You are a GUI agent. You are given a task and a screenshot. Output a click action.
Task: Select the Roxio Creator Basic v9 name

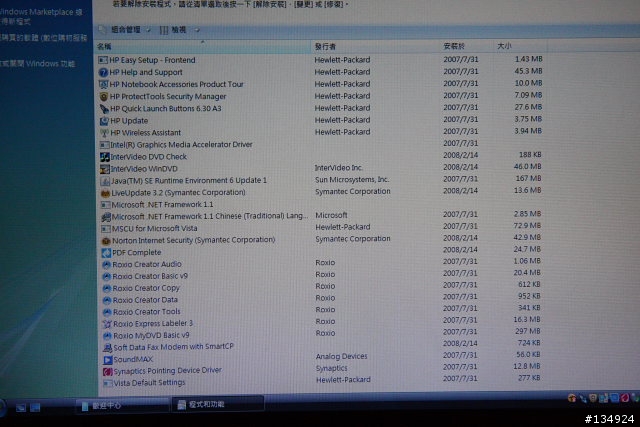(150, 276)
